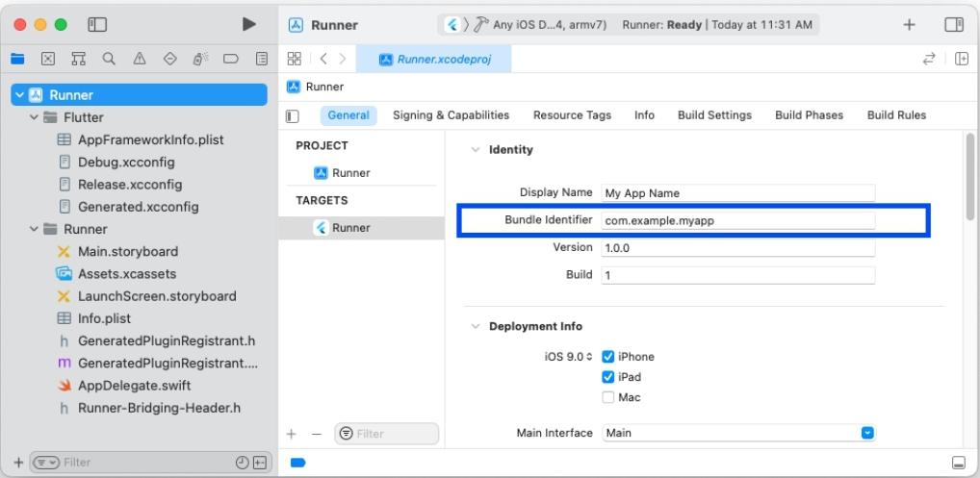Toggle the iPhone checkbox
Viewport: 980px width, 478px height.
pyautogui.click(x=607, y=357)
